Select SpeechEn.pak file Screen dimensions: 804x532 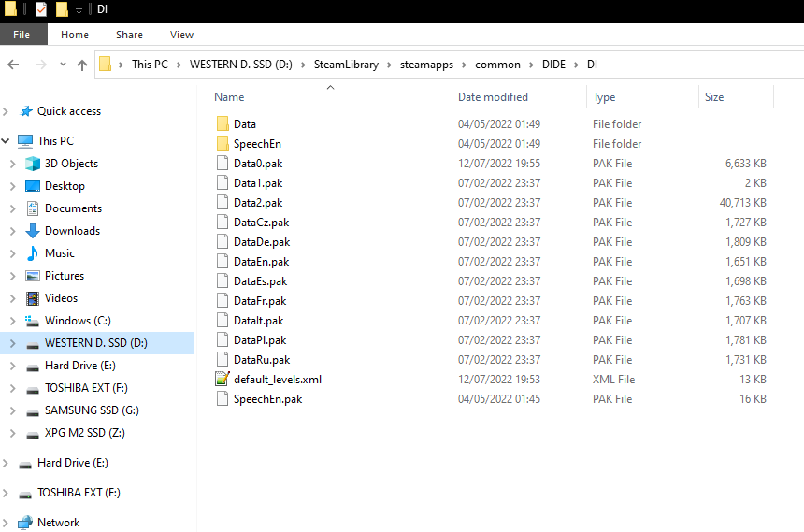pos(267,398)
